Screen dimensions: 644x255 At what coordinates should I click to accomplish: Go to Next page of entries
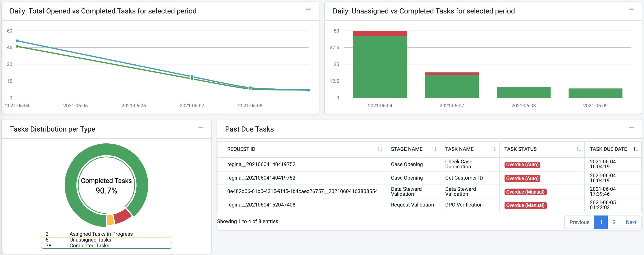click(631, 222)
